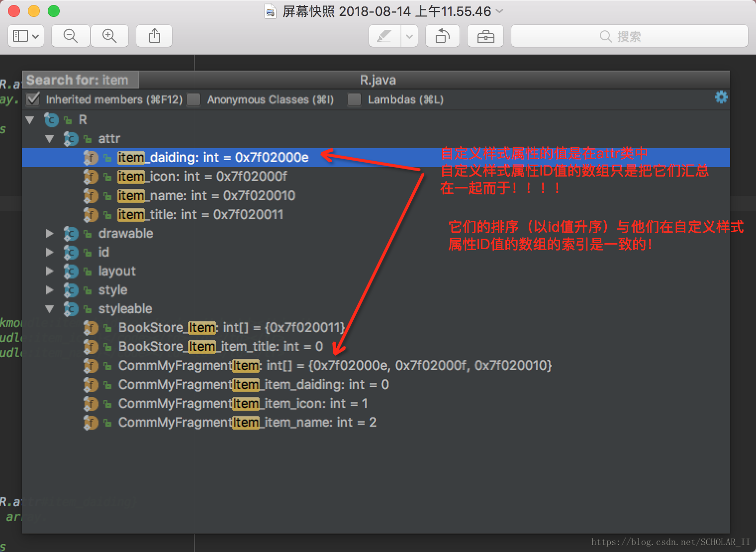Select item_title: int = 0x7f020011

200,214
